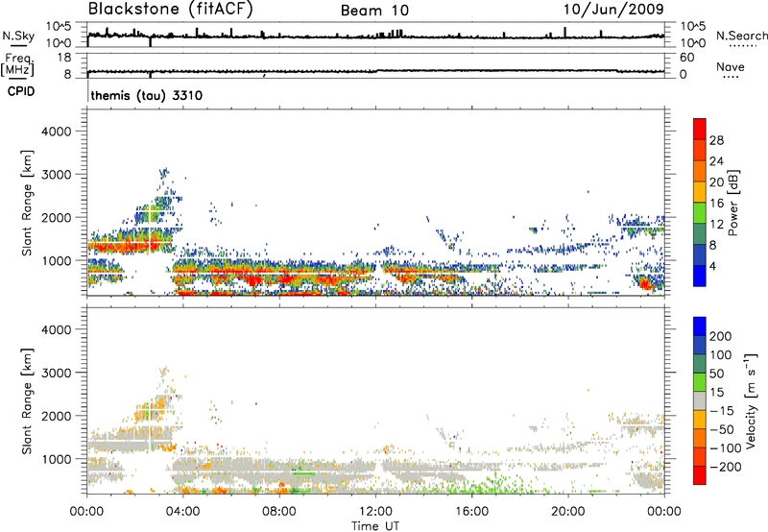
Task: Click the left '10^5' noise axis tick
Action: point(59,26)
